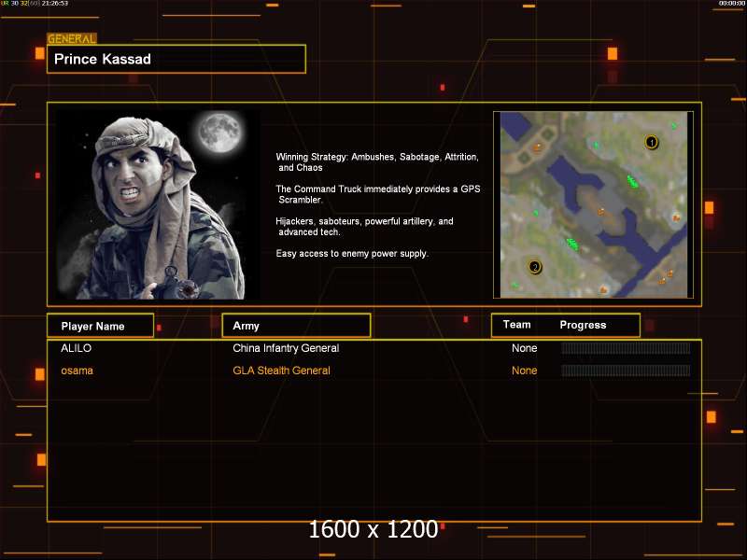Click the 00:00:00 timer in top-right corner
This screenshot has width=747, height=560.
726,4
